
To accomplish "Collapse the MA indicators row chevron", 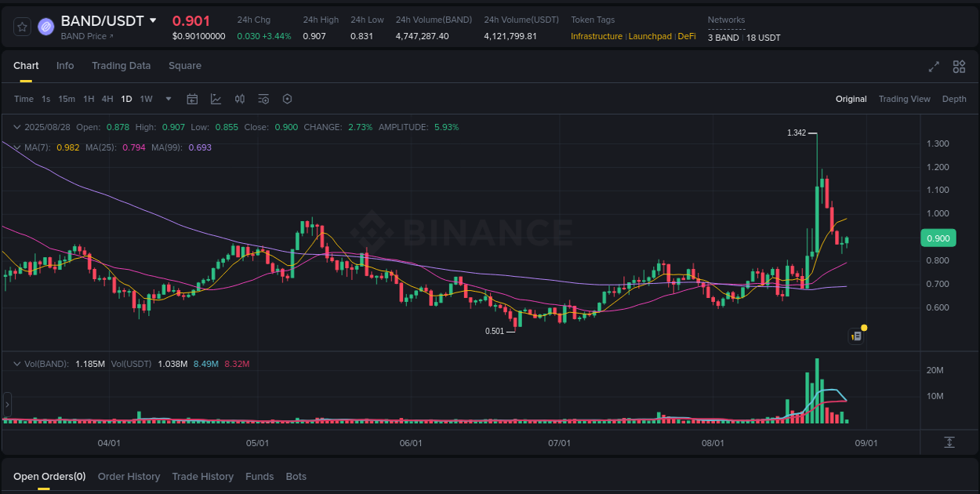I will point(16,147).
